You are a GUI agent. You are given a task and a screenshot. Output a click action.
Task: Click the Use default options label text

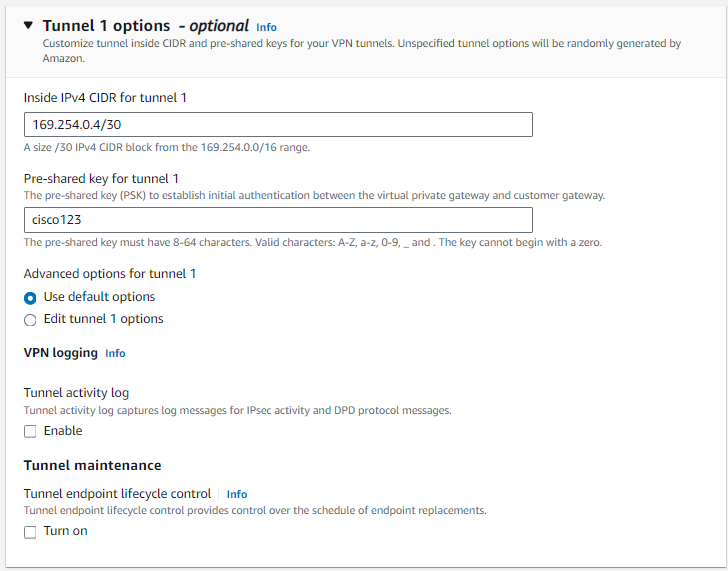tap(99, 297)
